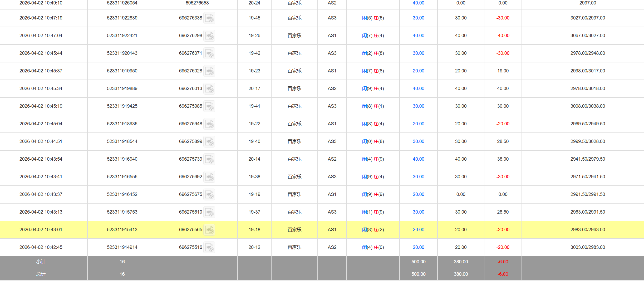Click blue 20.00 amount in order 523311914914 row
The height and width of the screenshot is (281, 644).
coord(418,247)
